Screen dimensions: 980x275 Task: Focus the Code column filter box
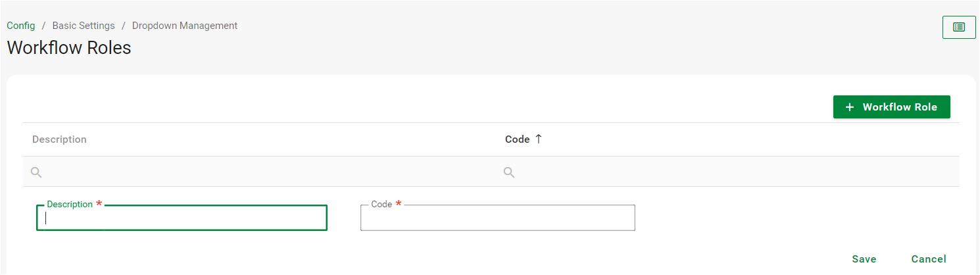coord(723,172)
